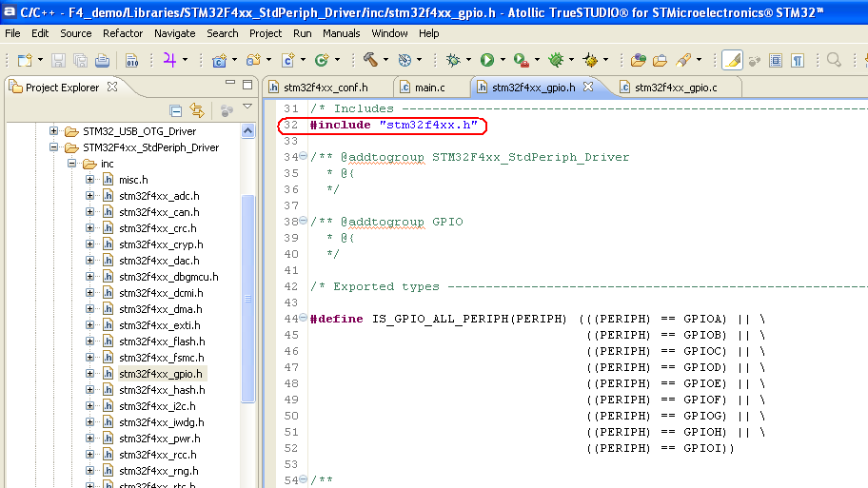Viewport: 868px width, 488px height.
Task: Toggle Show Whitespace Characters pilcrow button
Action: [798, 60]
